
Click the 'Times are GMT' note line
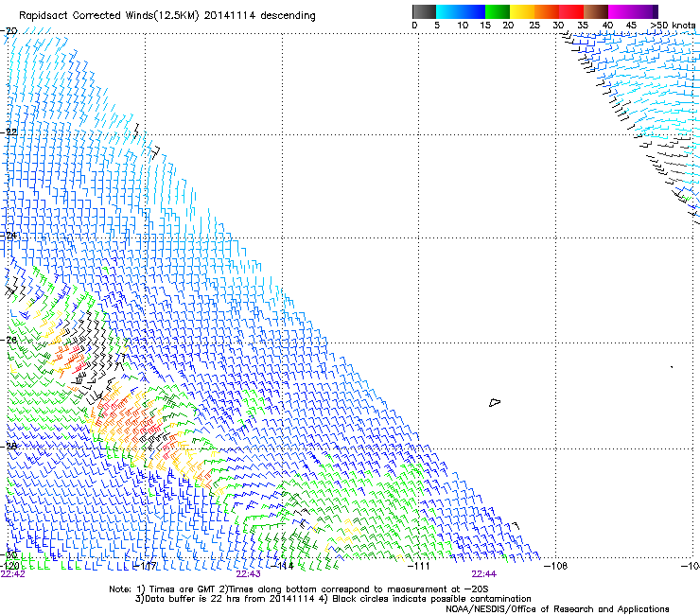click(299, 589)
